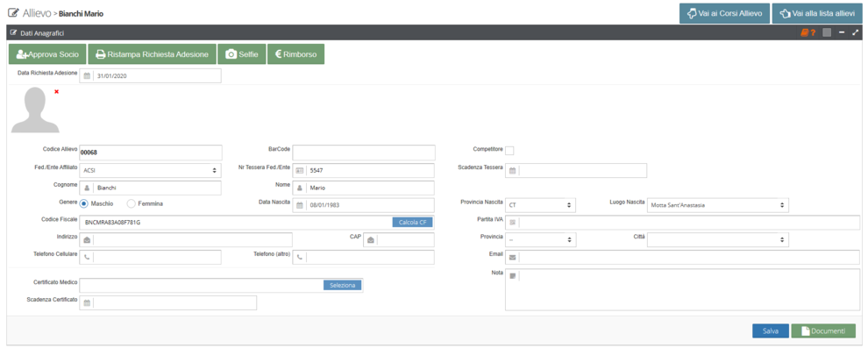Click the card icon in Nr Tessera field
868x348 pixels.
(299, 170)
